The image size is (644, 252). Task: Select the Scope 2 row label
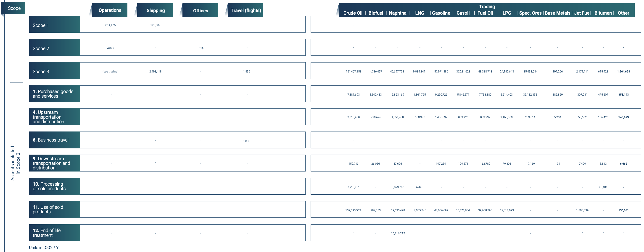click(41, 48)
